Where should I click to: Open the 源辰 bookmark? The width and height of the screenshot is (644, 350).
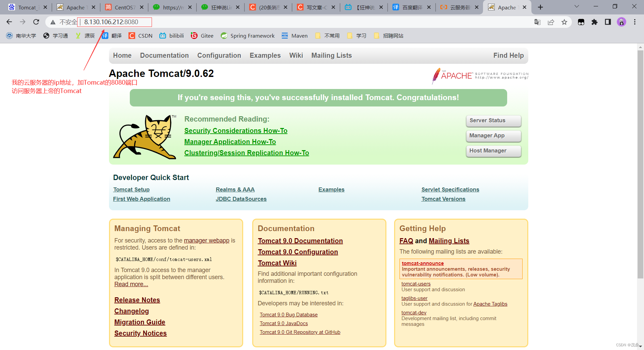tap(85, 36)
